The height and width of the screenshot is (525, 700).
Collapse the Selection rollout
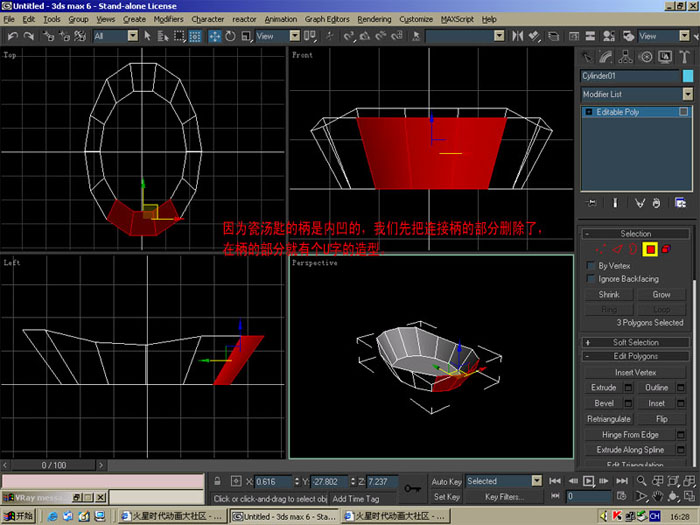click(x=636, y=233)
